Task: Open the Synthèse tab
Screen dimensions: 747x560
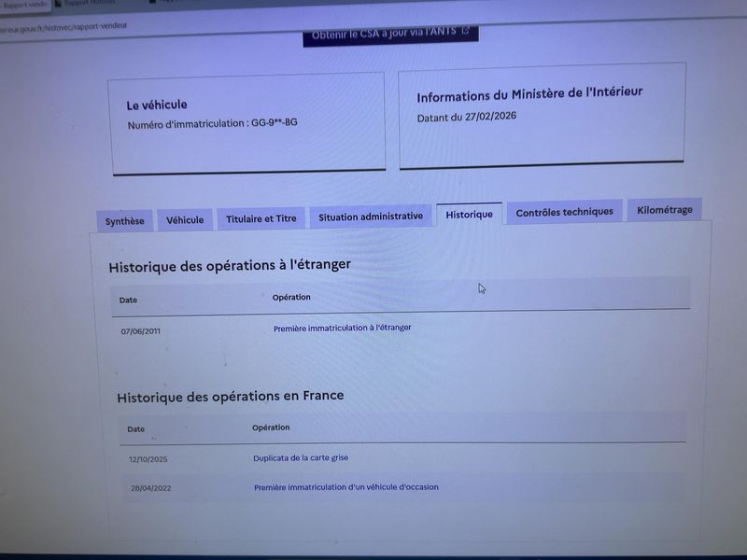Action: [124, 221]
